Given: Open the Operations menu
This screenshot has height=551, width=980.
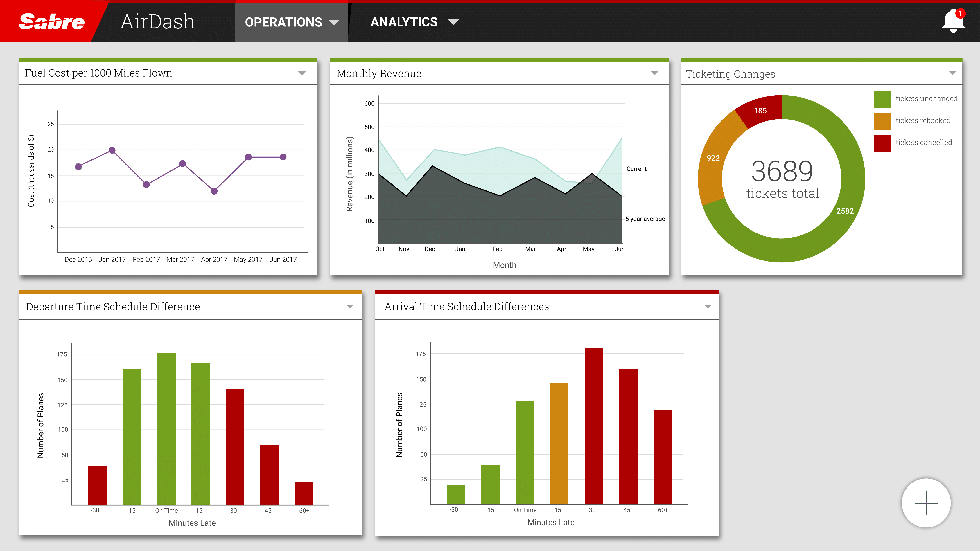Looking at the screenshot, I should [x=291, y=22].
